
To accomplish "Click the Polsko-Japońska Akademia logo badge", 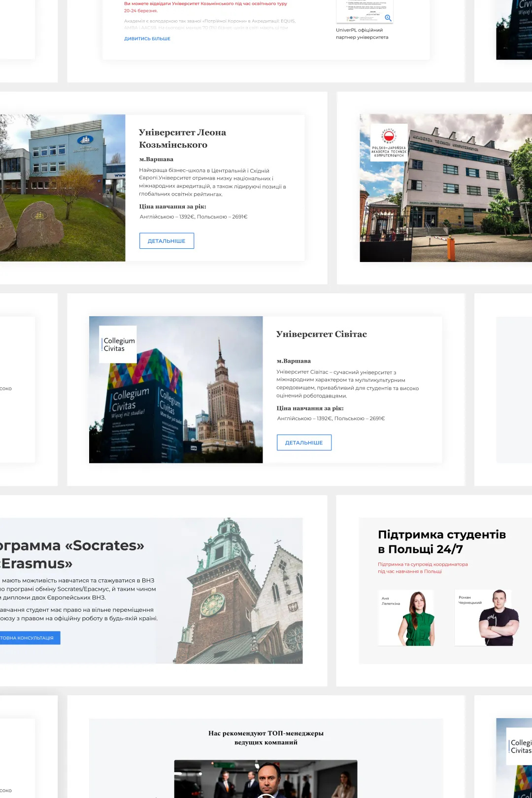I will point(389,142).
